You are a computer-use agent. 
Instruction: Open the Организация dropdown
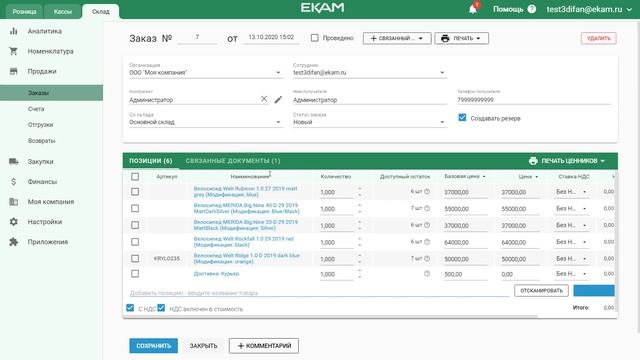pos(205,73)
